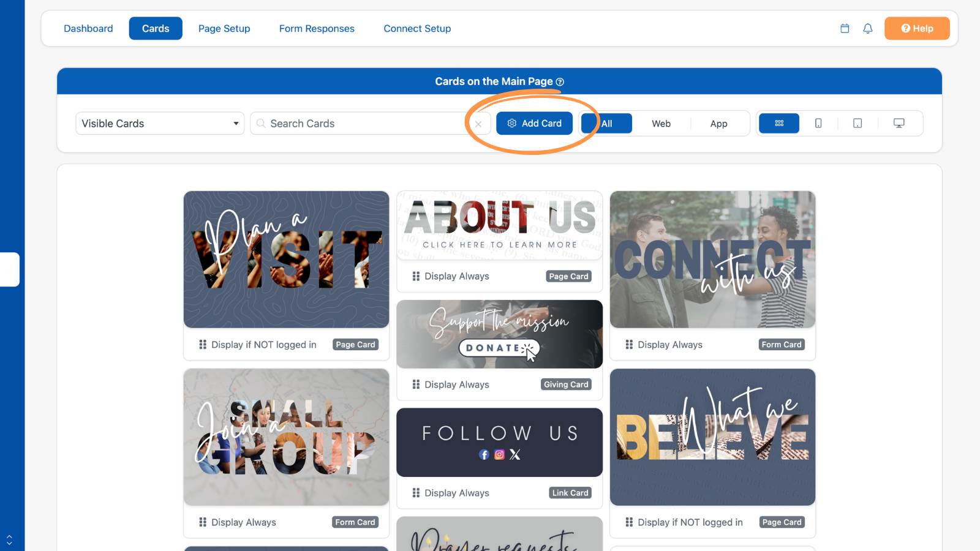Go to the Dashboard tab
Screen dimensions: 980x551
click(x=88, y=28)
